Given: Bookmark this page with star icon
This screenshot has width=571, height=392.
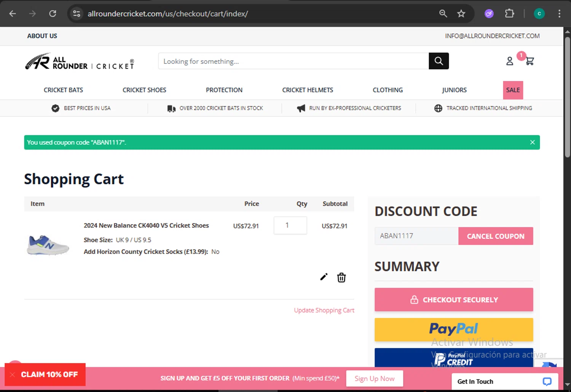Looking at the screenshot, I should pyautogui.click(x=461, y=14).
